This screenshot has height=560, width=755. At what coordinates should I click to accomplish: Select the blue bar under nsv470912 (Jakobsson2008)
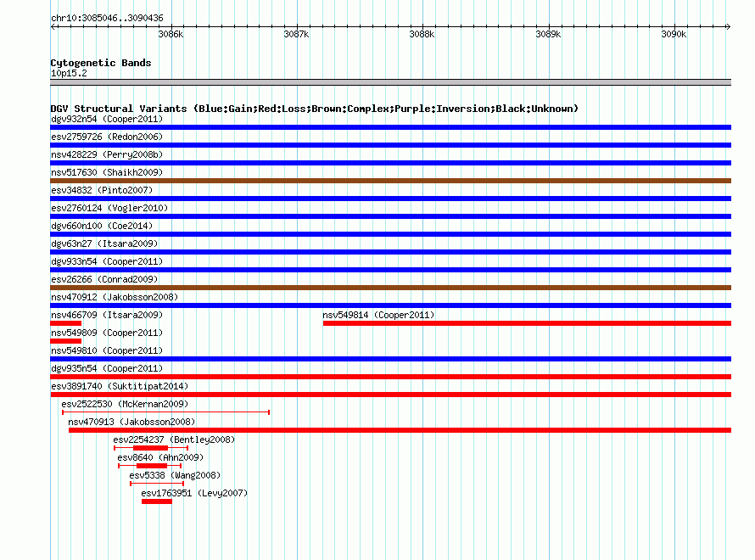click(390, 305)
